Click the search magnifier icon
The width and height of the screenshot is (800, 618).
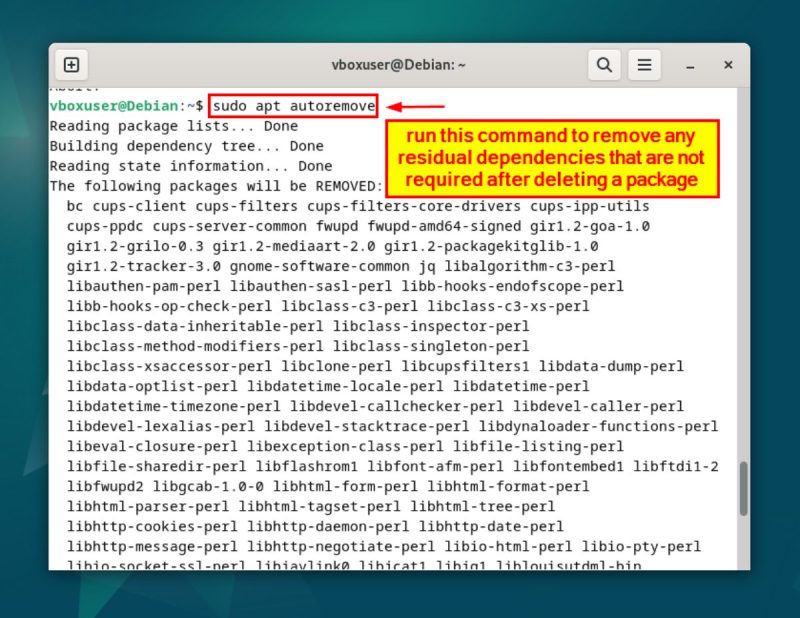click(x=604, y=65)
